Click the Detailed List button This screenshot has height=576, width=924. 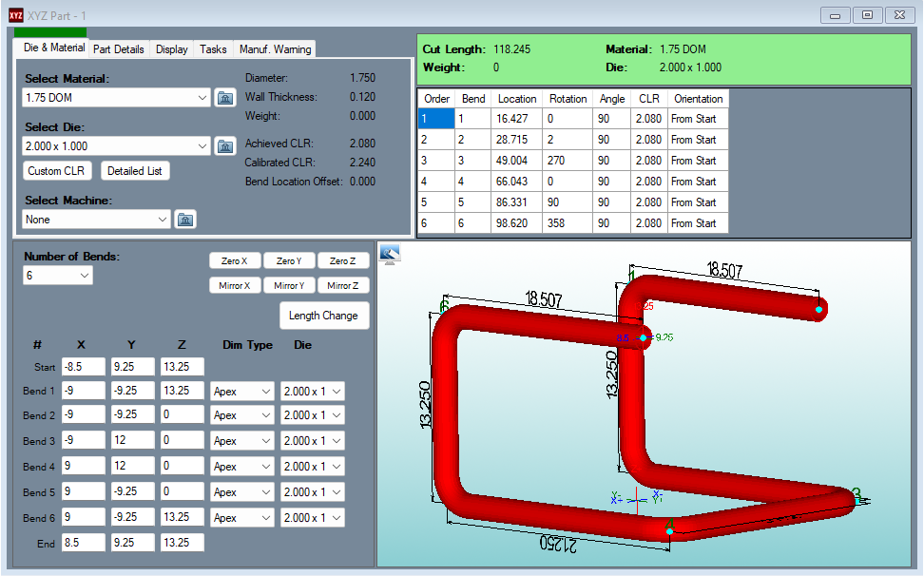134,171
